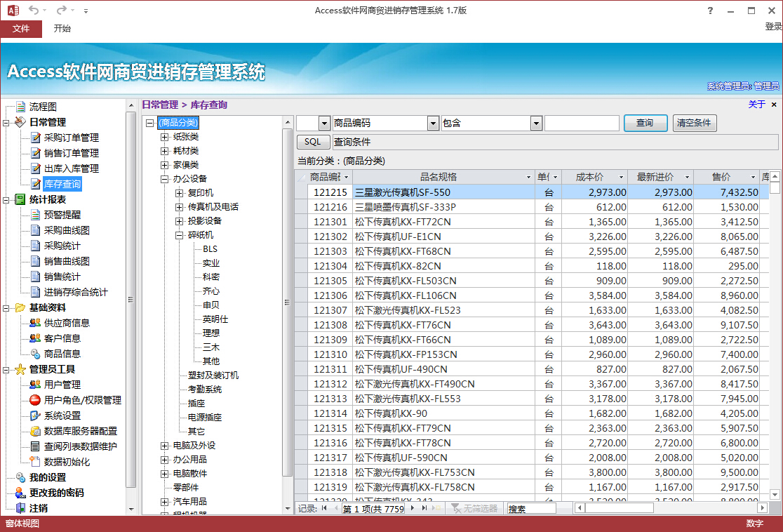783x532 pixels.
Task: Click the Redo arrow icon
Action: 62,10
